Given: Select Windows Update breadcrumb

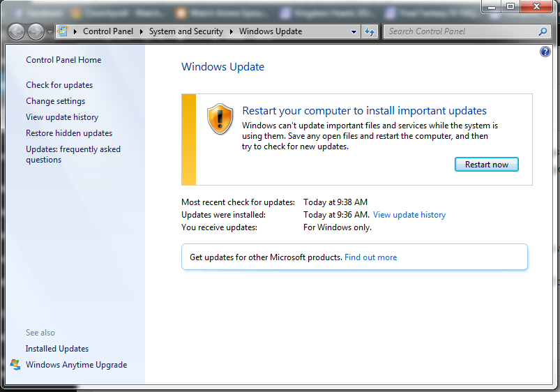Looking at the screenshot, I should pyautogui.click(x=271, y=31).
